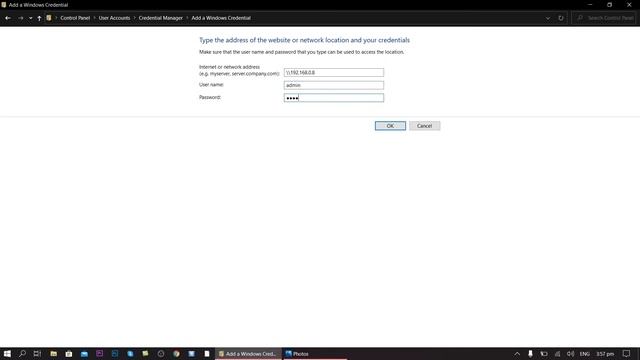Open the Mail app from the taskbar

(x=84, y=353)
